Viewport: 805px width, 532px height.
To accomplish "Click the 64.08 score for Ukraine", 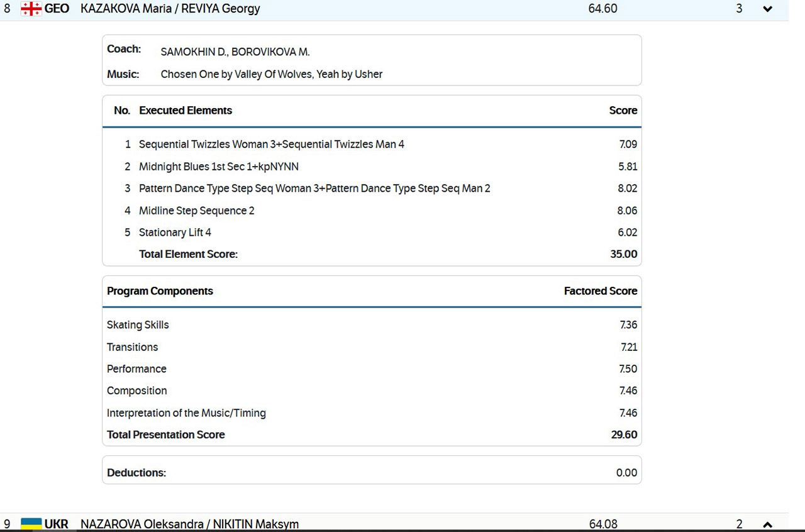I will [x=603, y=524].
